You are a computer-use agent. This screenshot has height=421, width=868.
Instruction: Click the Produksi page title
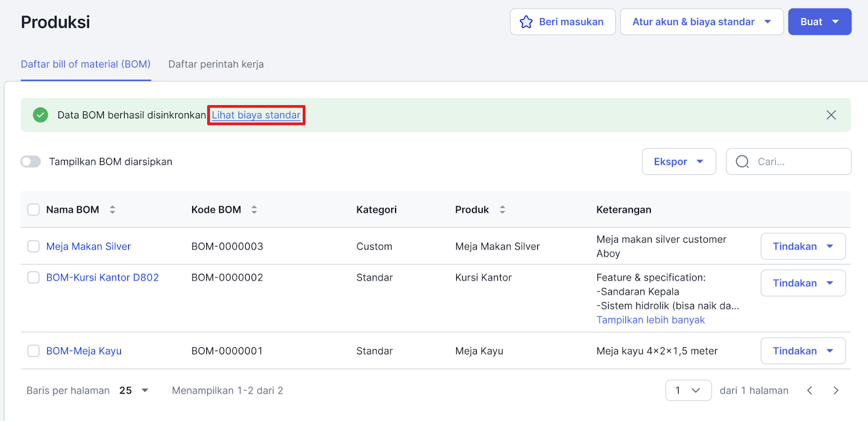pos(55,22)
